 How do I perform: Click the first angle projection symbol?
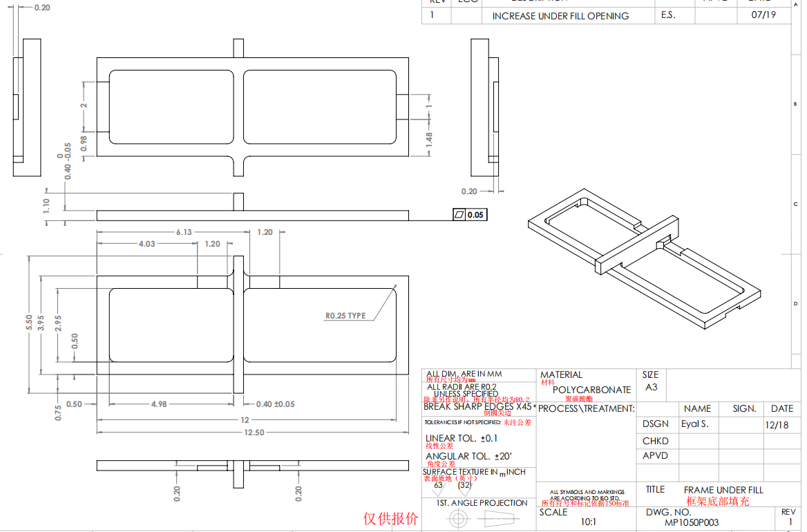[482, 519]
